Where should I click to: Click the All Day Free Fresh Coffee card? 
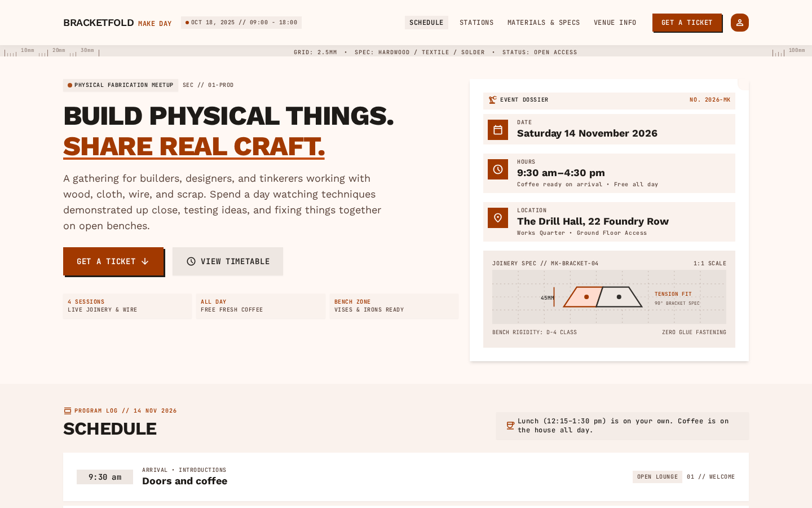click(261, 306)
